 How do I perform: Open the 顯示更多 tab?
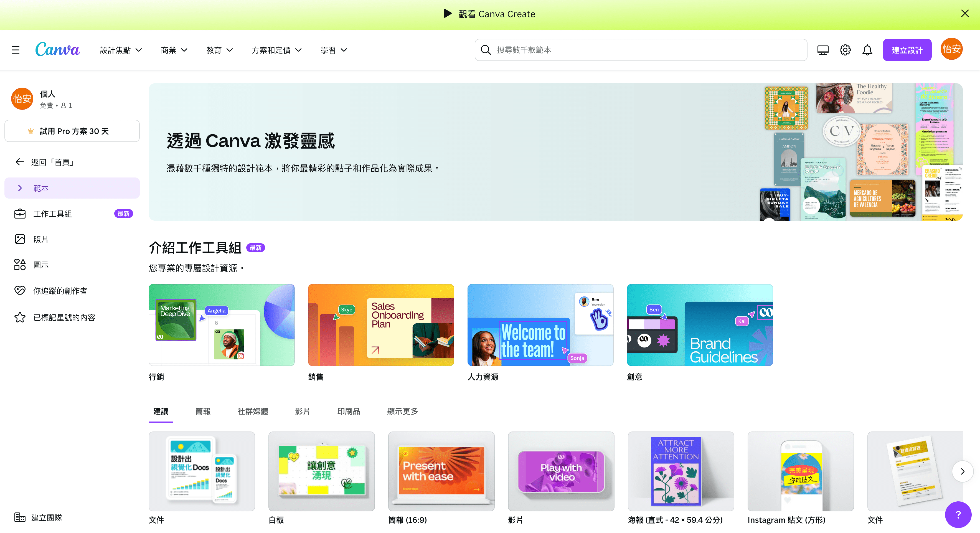coord(402,411)
